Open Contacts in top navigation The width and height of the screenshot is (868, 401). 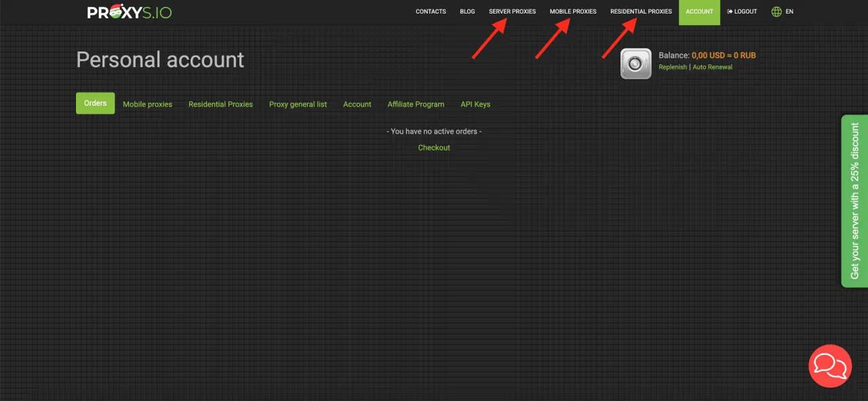[431, 12]
